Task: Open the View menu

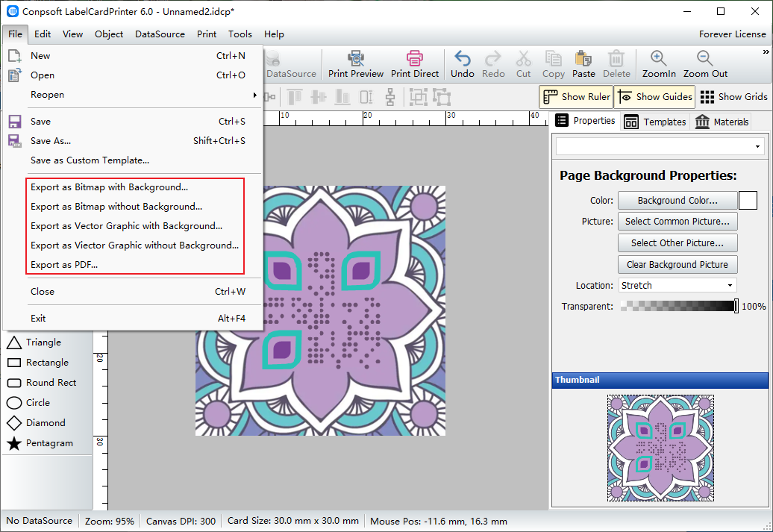Action: tap(72, 34)
